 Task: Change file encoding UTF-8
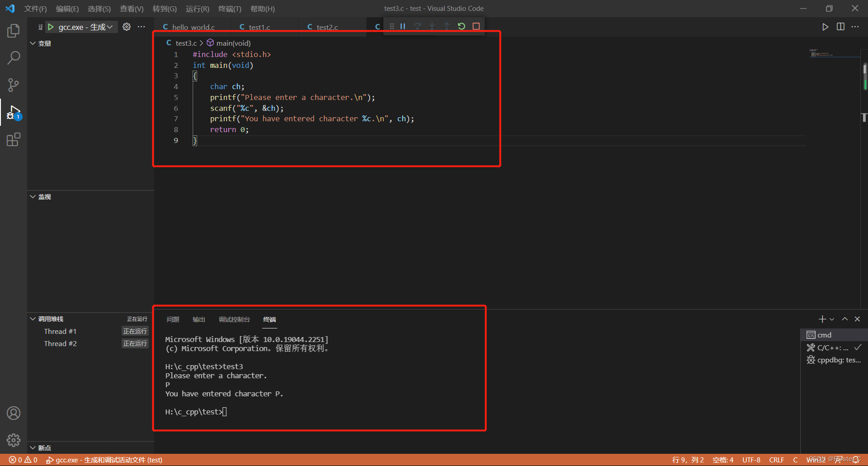[751, 460]
